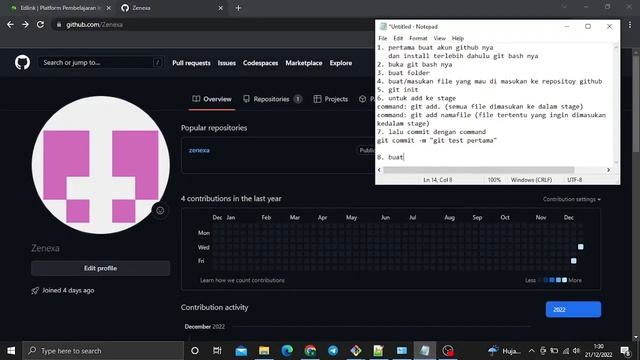Click Learn how we count contributions

(x=242, y=280)
